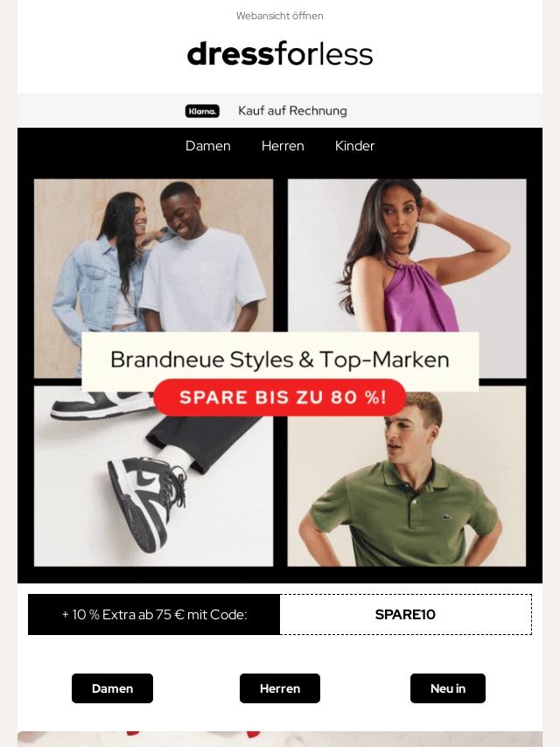Open the Webansicht öffnen link
Screen dimensions: 560x747
pyautogui.click(x=280, y=16)
